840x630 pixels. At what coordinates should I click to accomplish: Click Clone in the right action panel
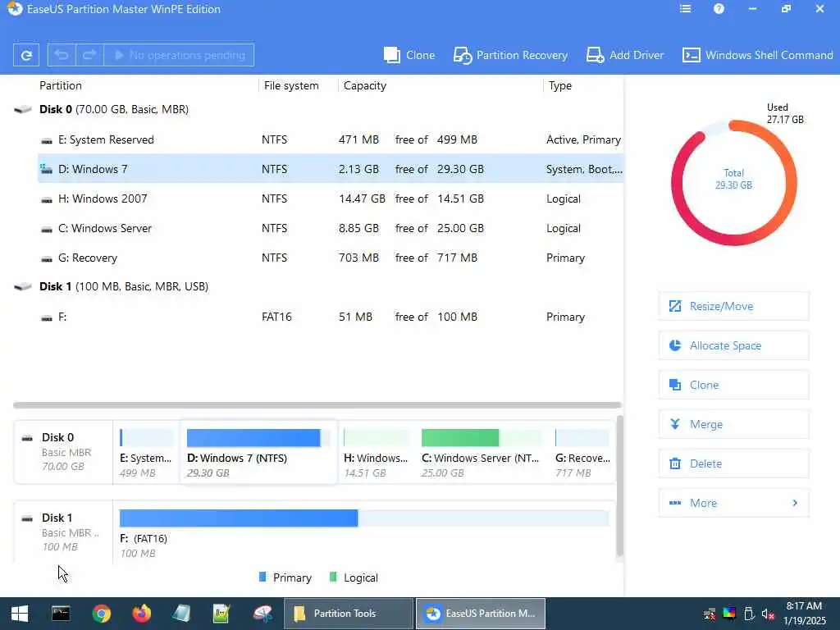point(733,386)
